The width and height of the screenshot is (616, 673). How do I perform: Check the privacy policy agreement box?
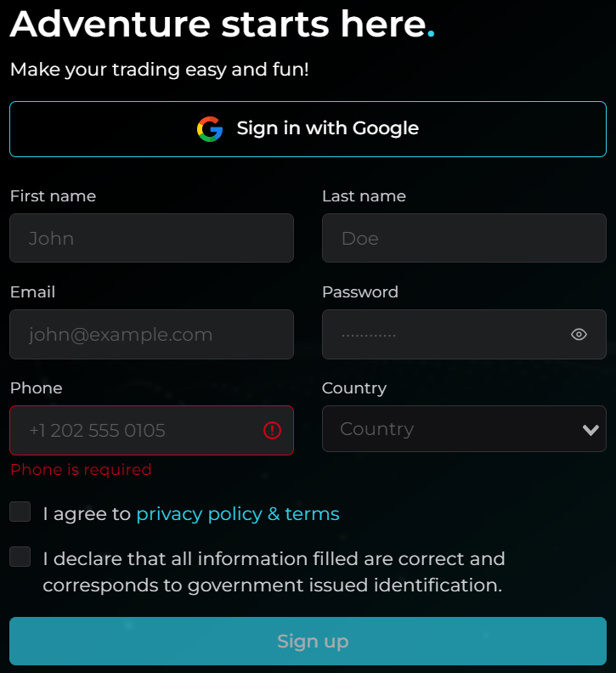pyautogui.click(x=20, y=512)
